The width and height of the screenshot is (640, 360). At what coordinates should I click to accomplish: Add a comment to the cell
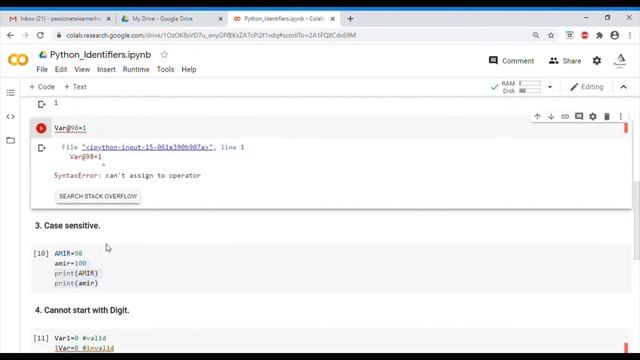tap(579, 116)
